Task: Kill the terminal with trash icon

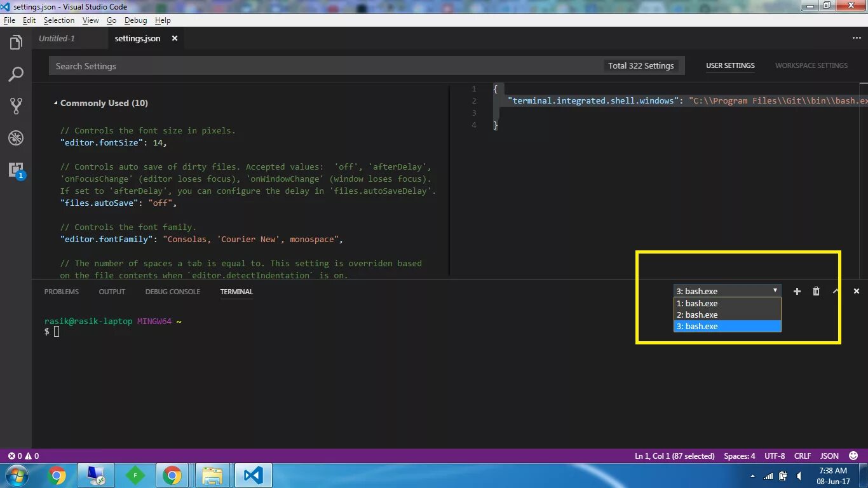Action: point(816,291)
